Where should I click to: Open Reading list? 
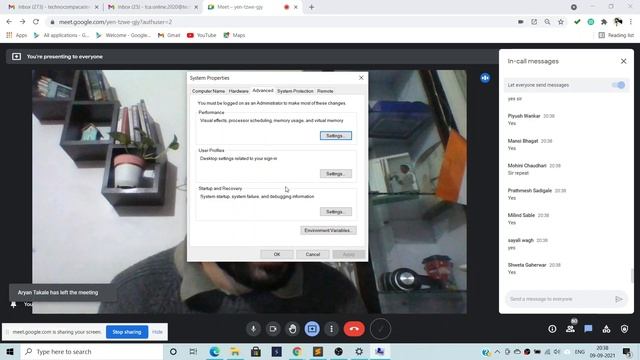tap(616, 35)
